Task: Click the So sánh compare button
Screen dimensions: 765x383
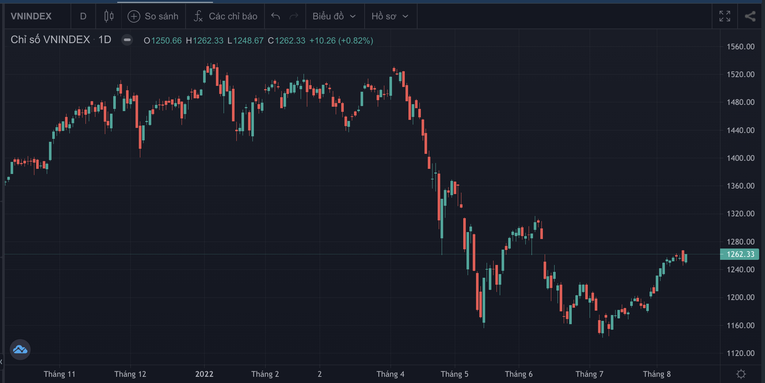Action: 153,16
